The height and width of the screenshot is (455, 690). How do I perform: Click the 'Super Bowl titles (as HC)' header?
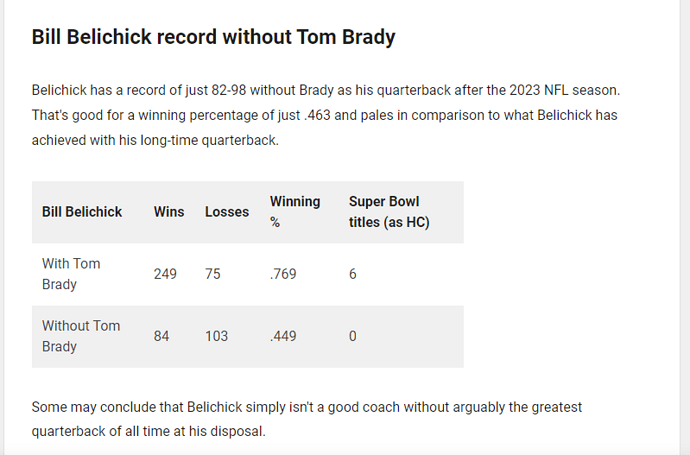pos(389,212)
